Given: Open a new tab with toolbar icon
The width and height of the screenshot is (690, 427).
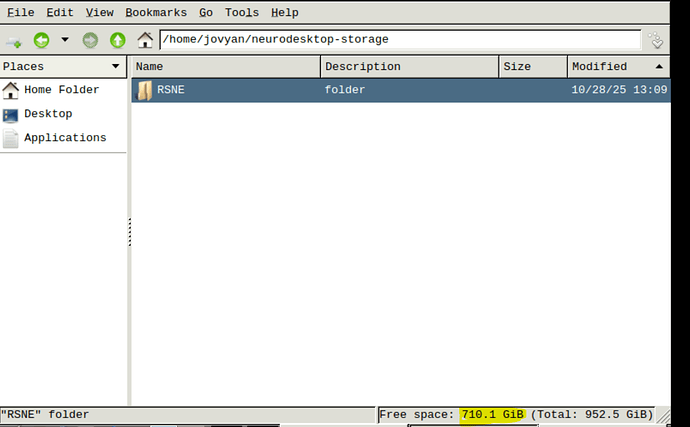Looking at the screenshot, I should pos(14,41).
